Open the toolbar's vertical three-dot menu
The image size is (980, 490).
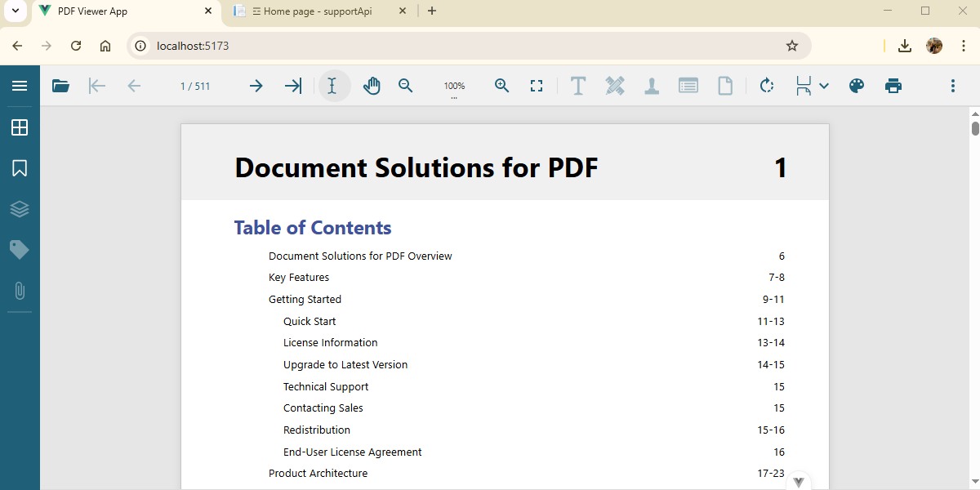(952, 86)
